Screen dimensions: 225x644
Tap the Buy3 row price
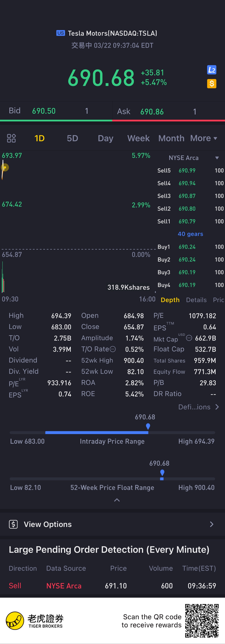click(x=187, y=273)
